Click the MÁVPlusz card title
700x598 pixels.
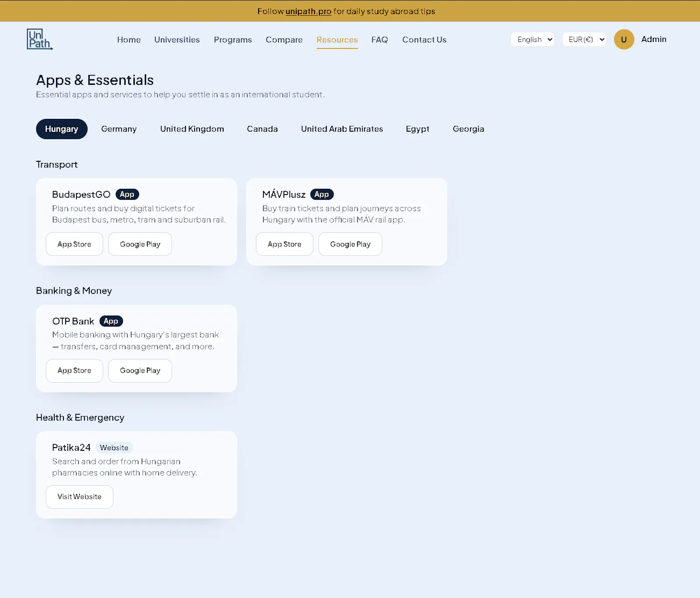(284, 194)
